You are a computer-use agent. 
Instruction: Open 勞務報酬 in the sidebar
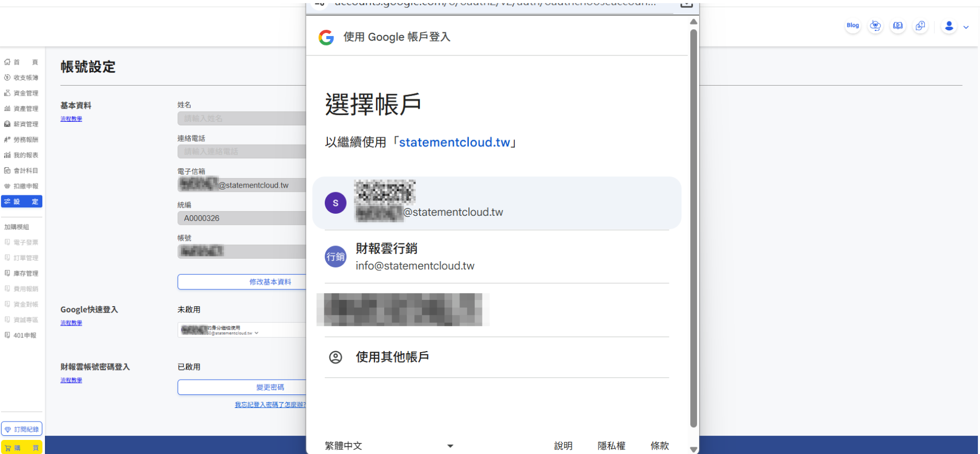click(21, 139)
